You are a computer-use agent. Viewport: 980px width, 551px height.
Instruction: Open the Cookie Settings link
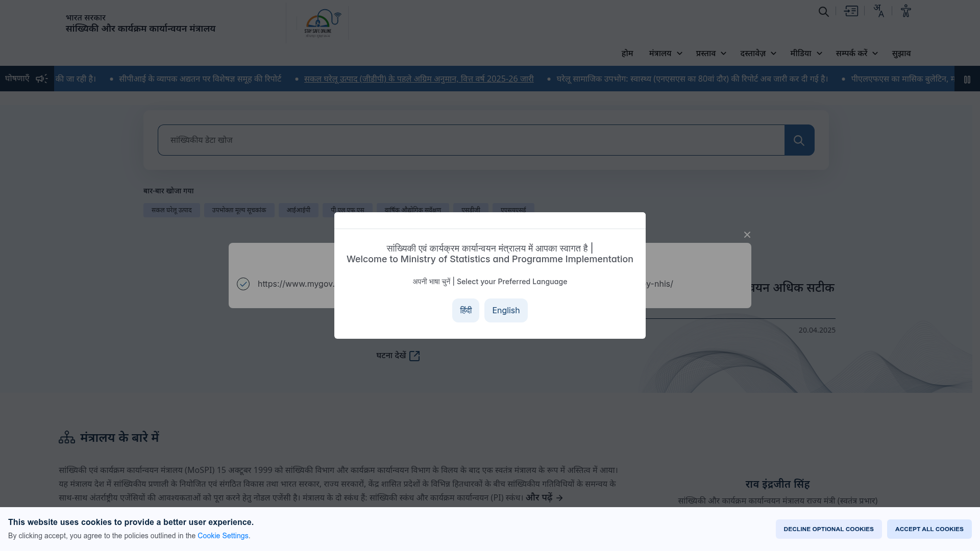(223, 536)
